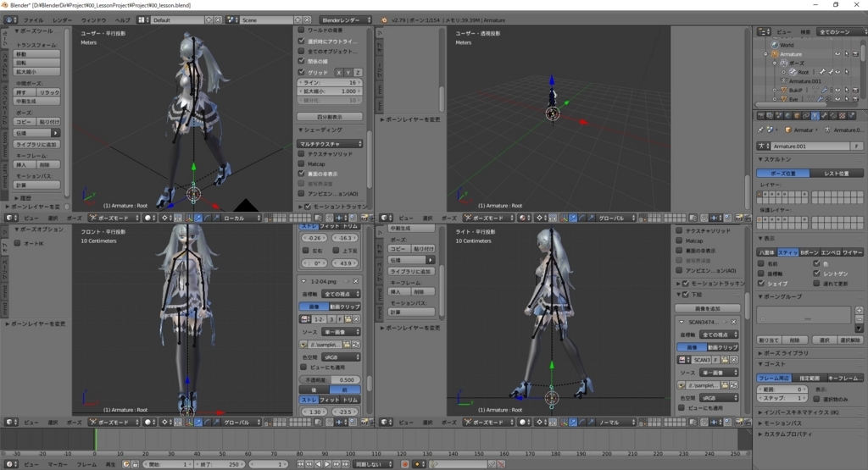
Task: Open the マルチテクスチャ shading dropdown
Action: pos(331,144)
